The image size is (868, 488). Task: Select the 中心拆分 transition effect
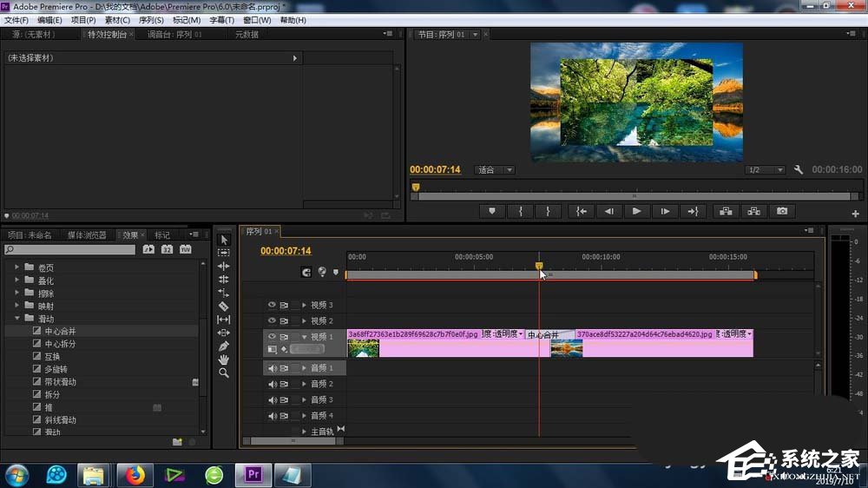point(59,344)
